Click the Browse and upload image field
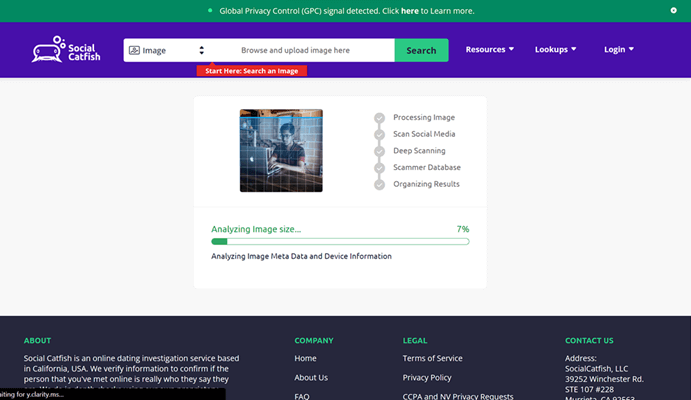The image size is (691, 400). (x=295, y=50)
